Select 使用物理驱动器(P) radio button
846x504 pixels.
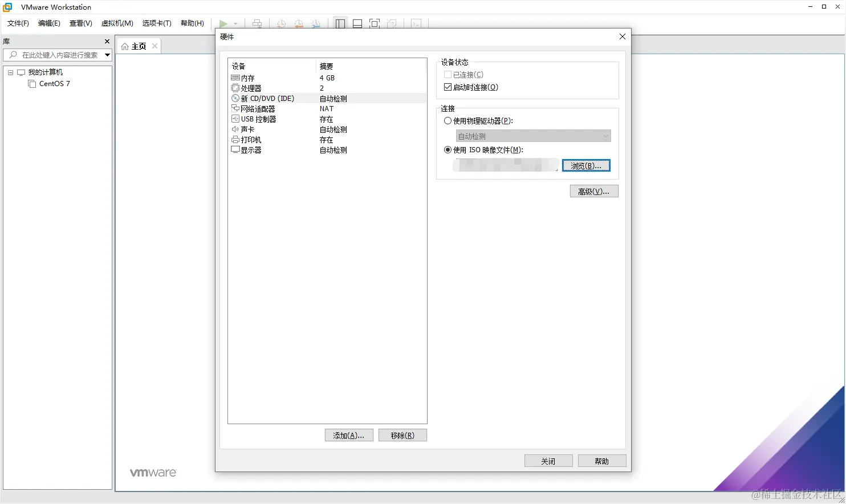[448, 121]
